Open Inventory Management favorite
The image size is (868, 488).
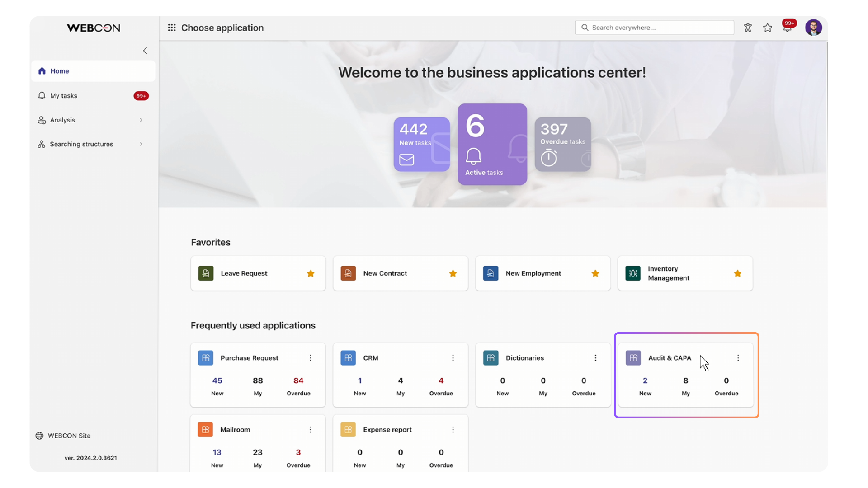click(685, 273)
